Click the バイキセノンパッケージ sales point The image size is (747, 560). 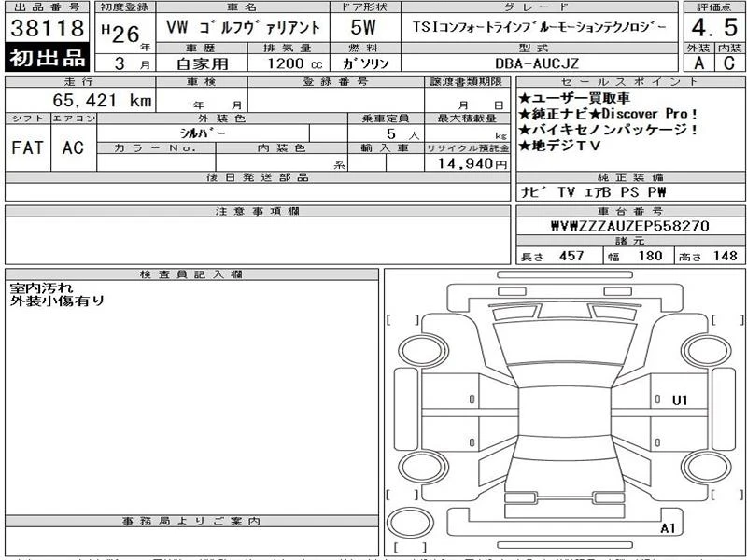[x=609, y=130]
